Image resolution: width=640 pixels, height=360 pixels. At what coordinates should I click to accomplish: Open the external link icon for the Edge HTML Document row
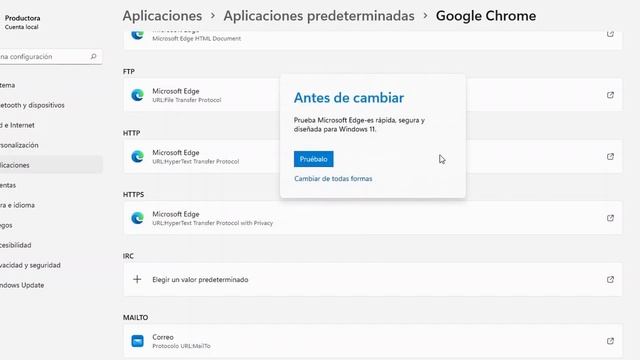click(610, 34)
